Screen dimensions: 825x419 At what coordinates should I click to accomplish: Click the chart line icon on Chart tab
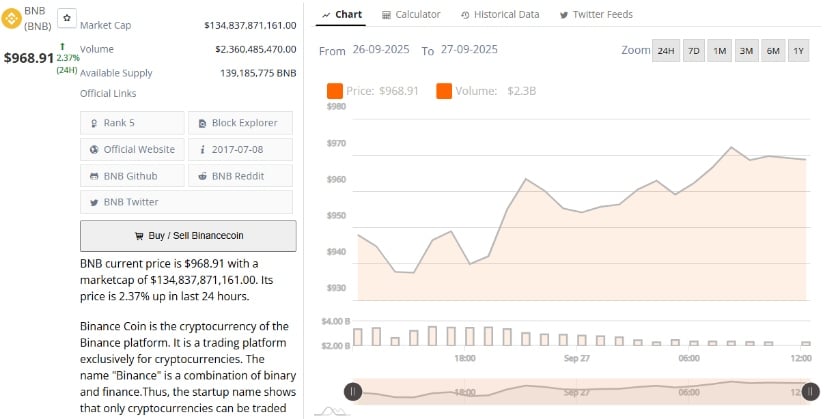[326, 15]
